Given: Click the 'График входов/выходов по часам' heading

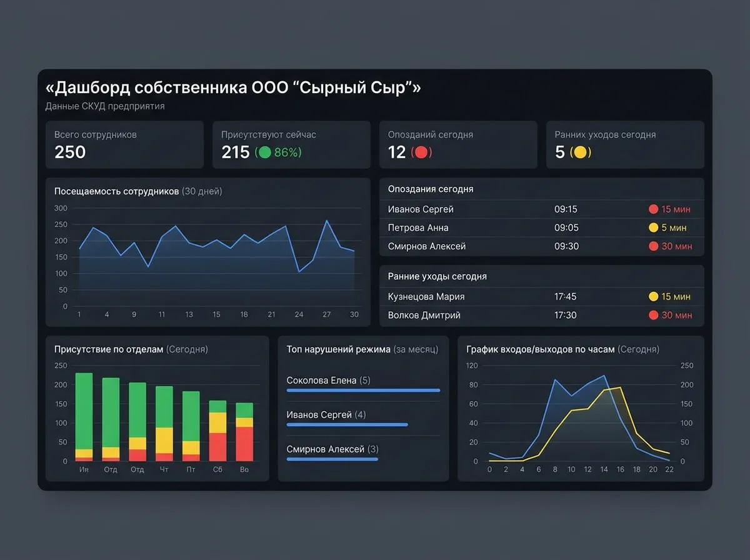Looking at the screenshot, I should (562, 349).
